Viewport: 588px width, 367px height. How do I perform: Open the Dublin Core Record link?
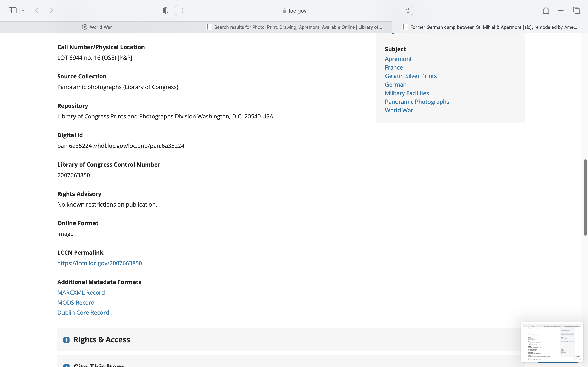point(83,312)
